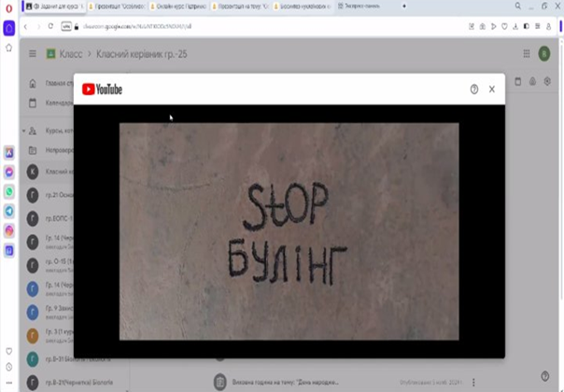Open bookmarks heart in Opera sidebar bottom
Screen dimensions: 564x392
[x=9, y=351]
